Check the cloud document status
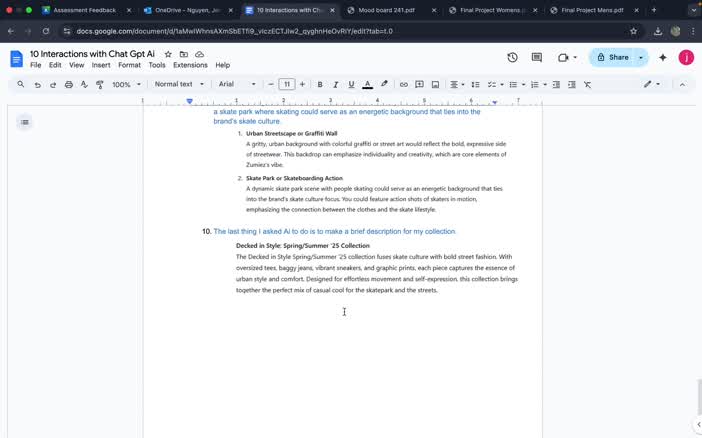Viewport: 702px width, 438px height. click(x=199, y=54)
